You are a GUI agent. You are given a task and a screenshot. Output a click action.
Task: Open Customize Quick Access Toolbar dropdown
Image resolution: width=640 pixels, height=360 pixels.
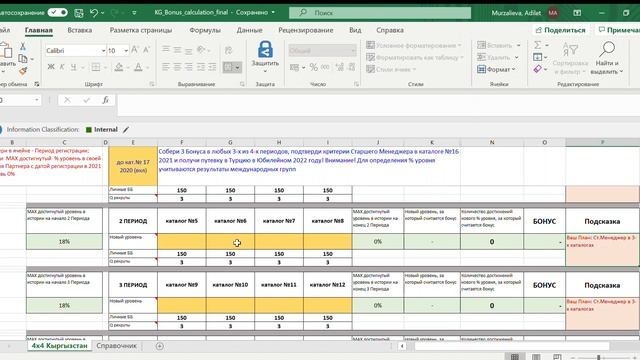point(134,13)
